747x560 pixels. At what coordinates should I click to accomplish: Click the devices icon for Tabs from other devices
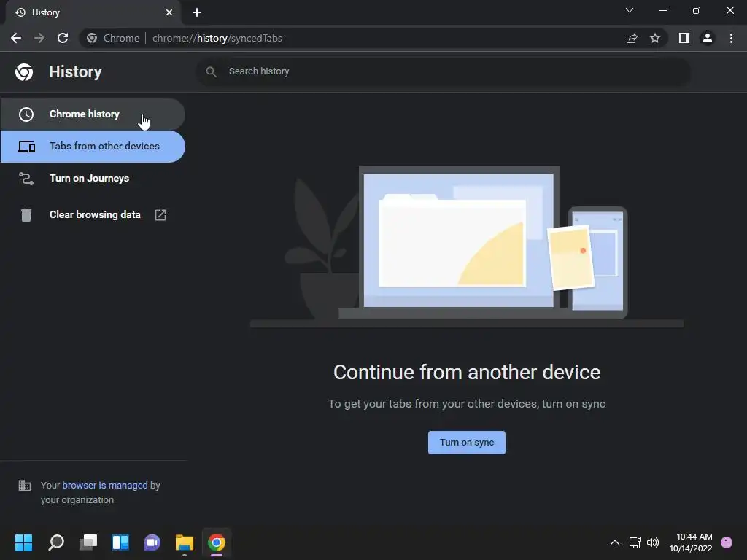(26, 147)
